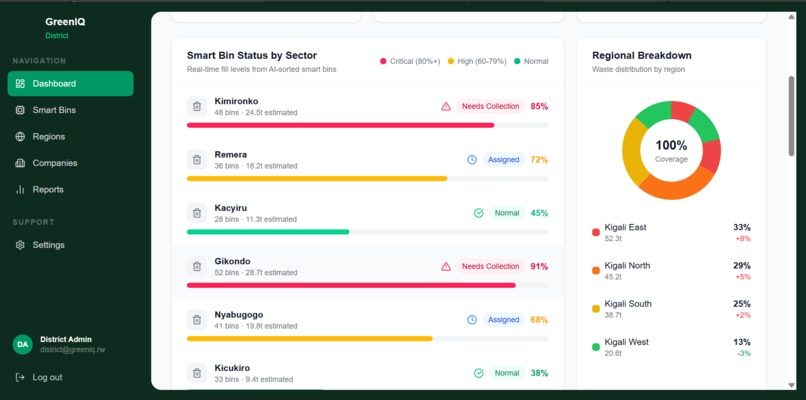Click the GreenIQ logo title
The width and height of the screenshot is (806, 400).
click(x=65, y=22)
